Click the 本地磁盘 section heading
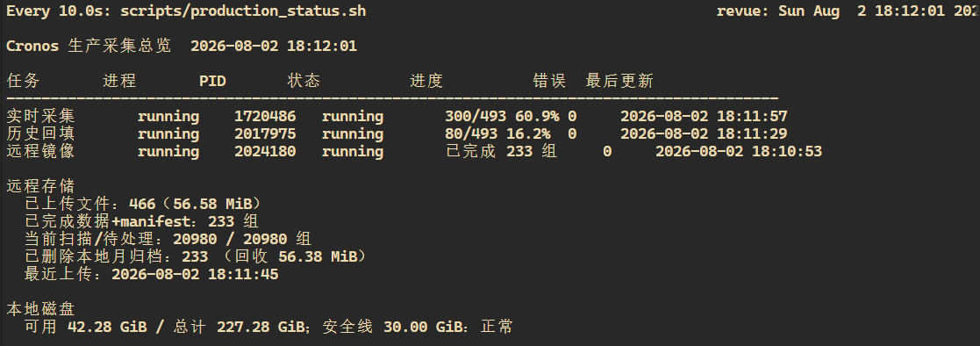Image resolution: width=980 pixels, height=346 pixels. (x=40, y=309)
